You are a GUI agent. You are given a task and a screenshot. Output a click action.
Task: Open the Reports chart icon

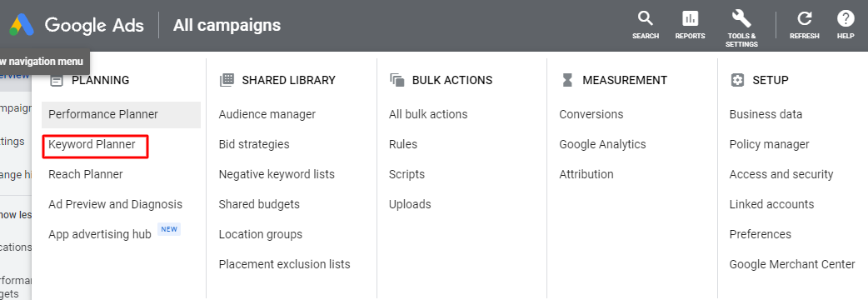point(690,19)
